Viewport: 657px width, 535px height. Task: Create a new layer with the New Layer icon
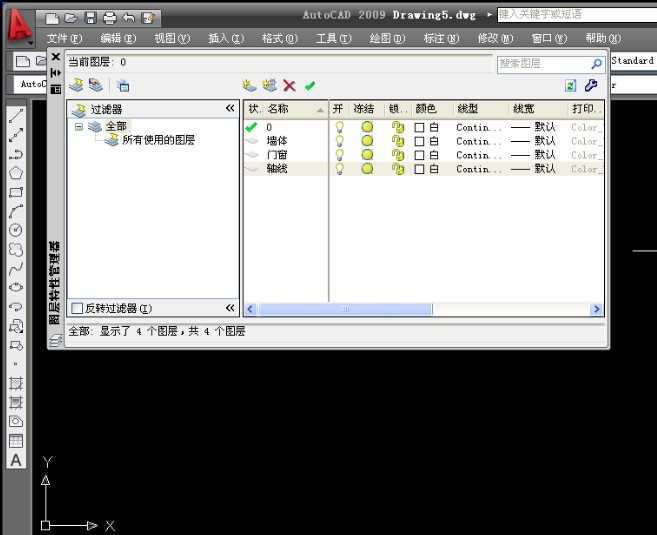(x=250, y=85)
